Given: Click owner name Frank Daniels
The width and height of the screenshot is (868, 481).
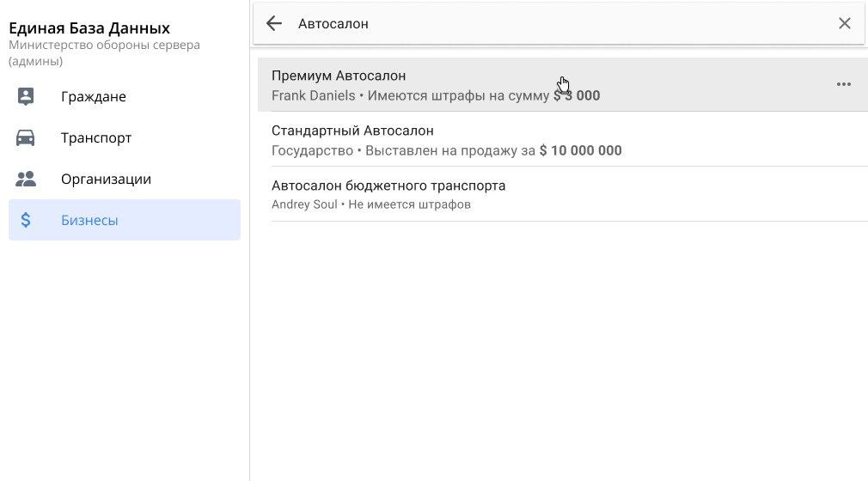Looking at the screenshot, I should point(313,95).
